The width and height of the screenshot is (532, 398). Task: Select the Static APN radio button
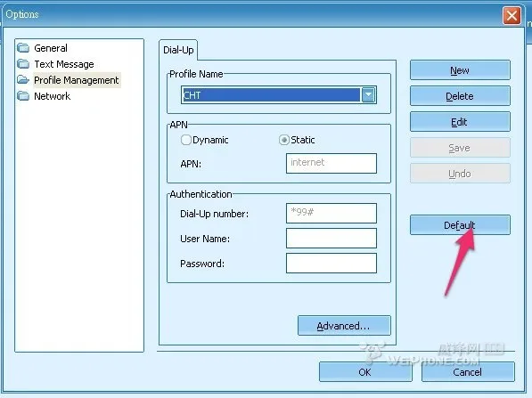click(x=283, y=140)
